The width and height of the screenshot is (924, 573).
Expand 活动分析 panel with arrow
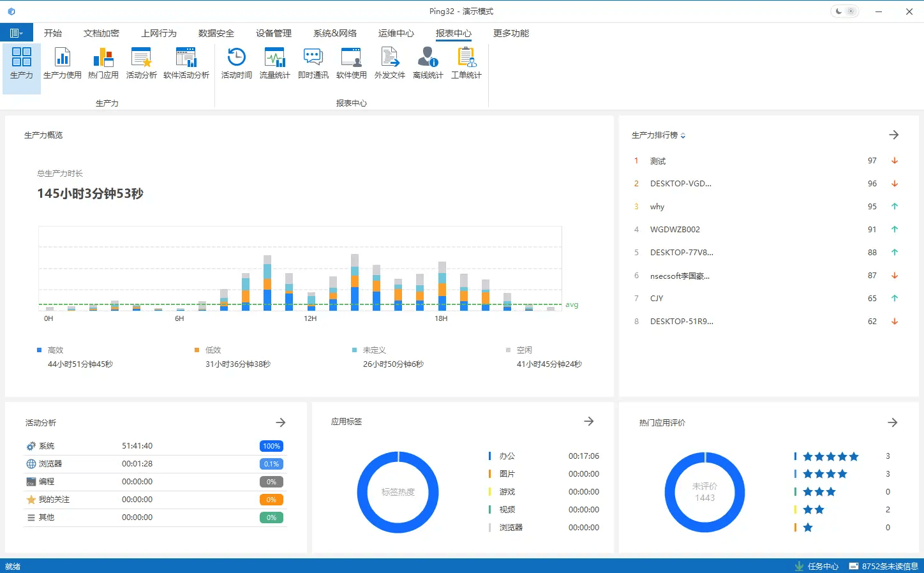pyautogui.click(x=280, y=422)
